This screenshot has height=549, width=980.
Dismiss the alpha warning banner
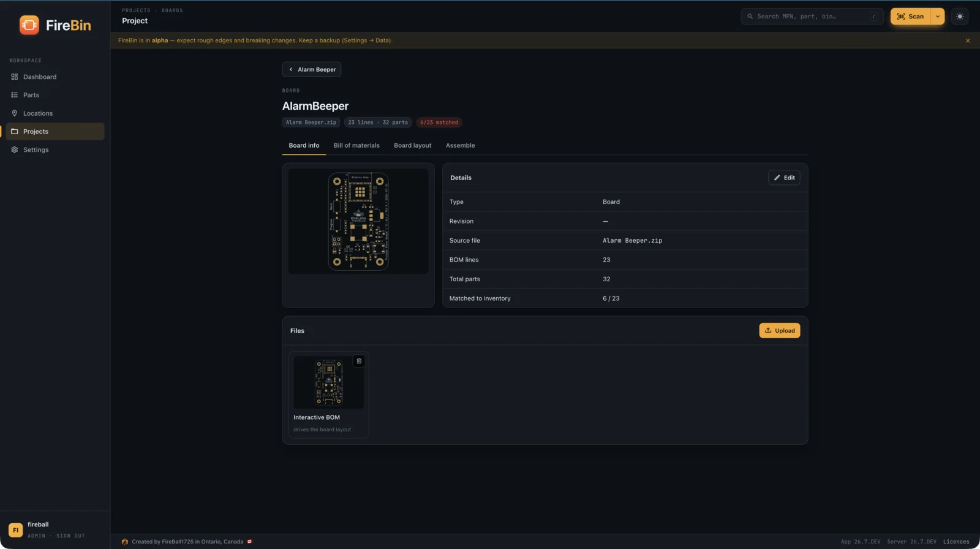pos(968,40)
